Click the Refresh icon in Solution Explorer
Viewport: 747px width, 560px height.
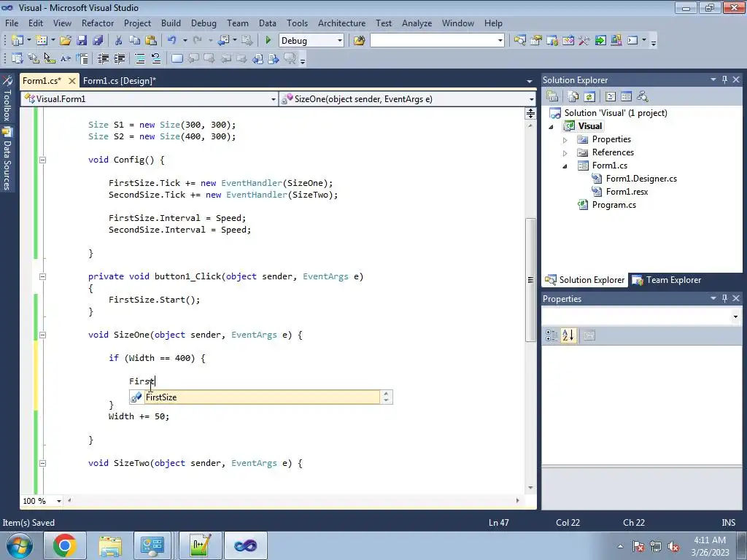pos(589,97)
